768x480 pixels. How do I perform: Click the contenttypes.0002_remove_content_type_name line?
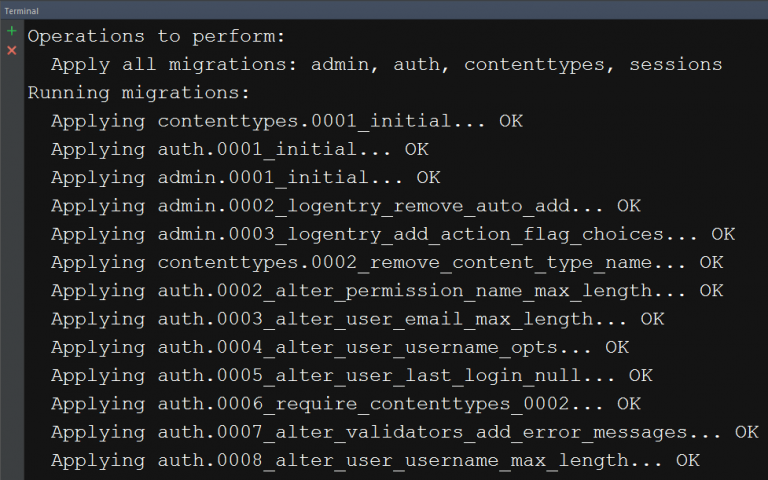pyautogui.click(x=387, y=263)
